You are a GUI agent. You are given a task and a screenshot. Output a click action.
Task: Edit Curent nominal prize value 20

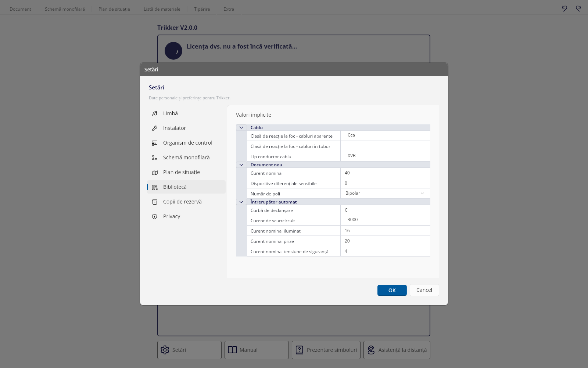[385, 241]
